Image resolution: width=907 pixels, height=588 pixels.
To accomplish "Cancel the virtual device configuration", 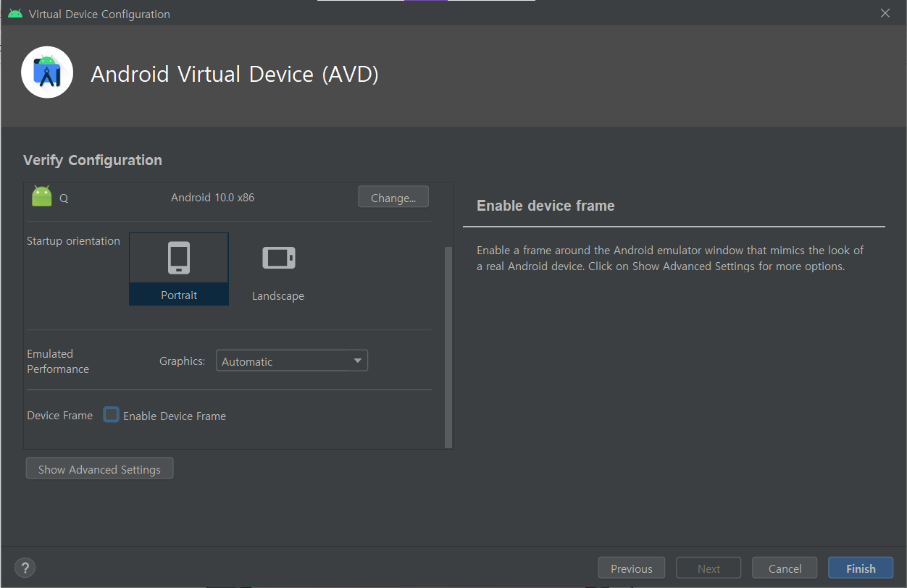I will (x=785, y=568).
